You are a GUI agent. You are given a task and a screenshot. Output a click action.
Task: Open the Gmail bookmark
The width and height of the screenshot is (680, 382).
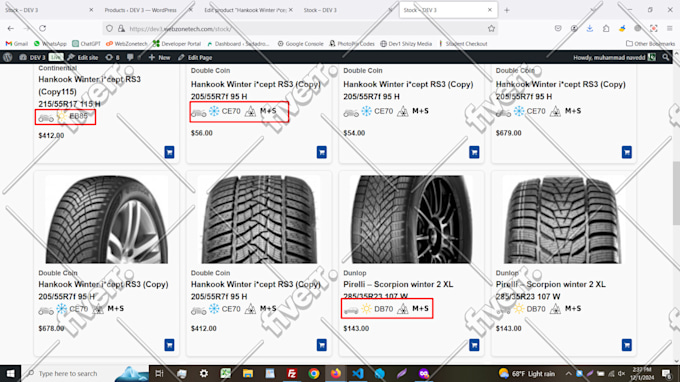(17, 44)
